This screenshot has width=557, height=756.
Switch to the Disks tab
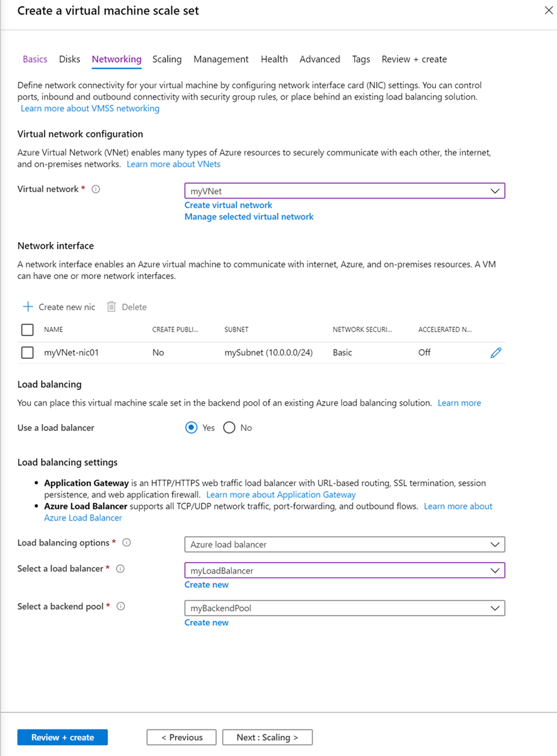69,59
